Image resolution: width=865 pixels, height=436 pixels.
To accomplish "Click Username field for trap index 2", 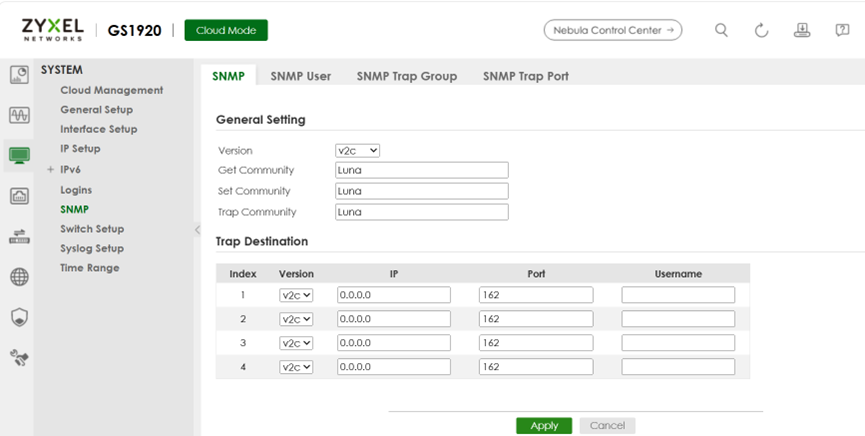I will [678, 318].
